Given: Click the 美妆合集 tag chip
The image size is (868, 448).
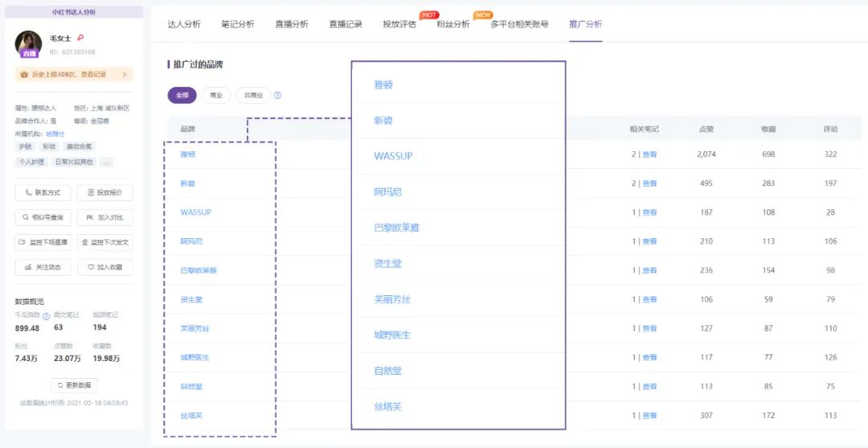Looking at the screenshot, I should coord(79,146).
